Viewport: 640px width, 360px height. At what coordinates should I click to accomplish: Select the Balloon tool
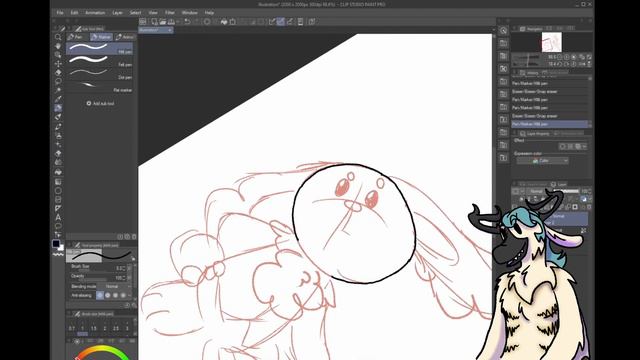(x=58, y=226)
